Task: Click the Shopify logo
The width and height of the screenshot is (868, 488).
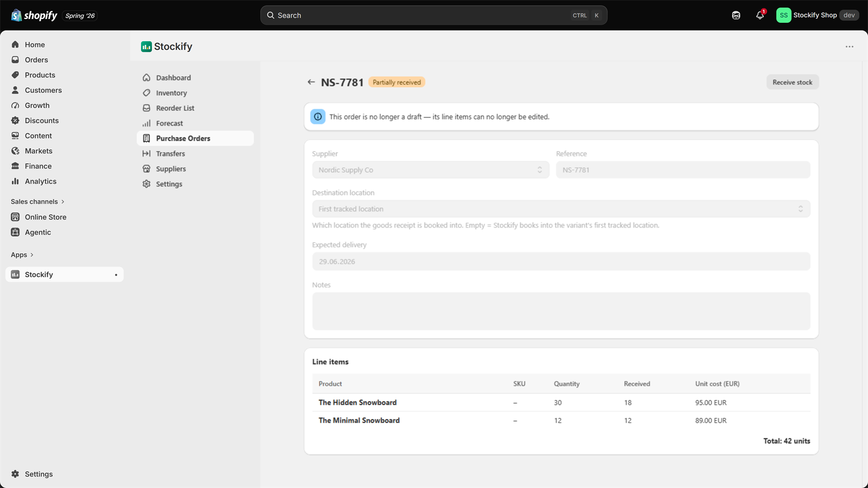Action: 34,15
